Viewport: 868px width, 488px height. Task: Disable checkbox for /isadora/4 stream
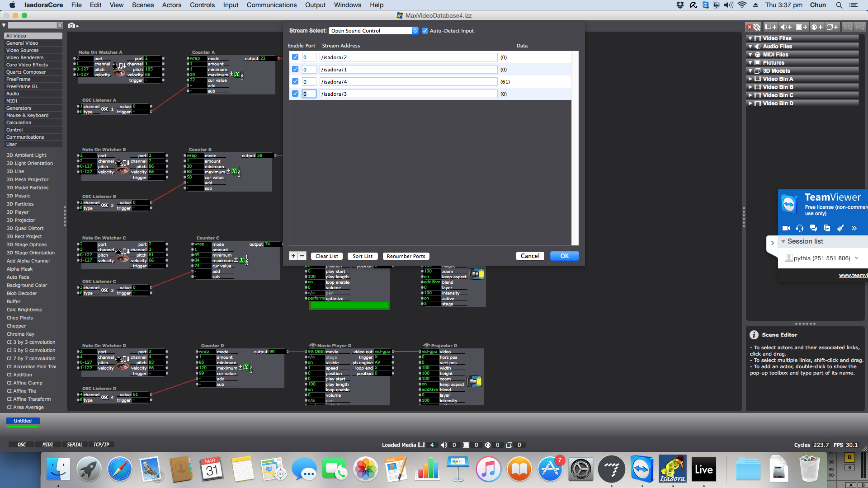294,82
